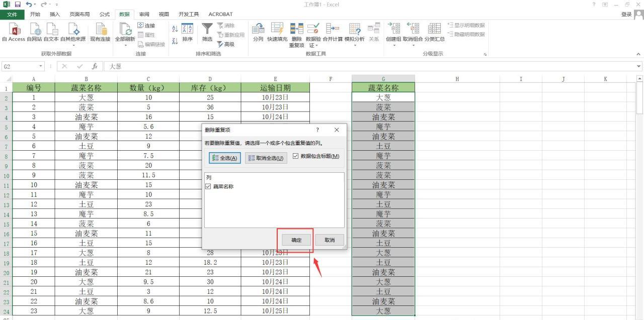The width and height of the screenshot is (644, 320).
Task: Click the Save icon in quick access toolbar
Action: tap(18, 5)
